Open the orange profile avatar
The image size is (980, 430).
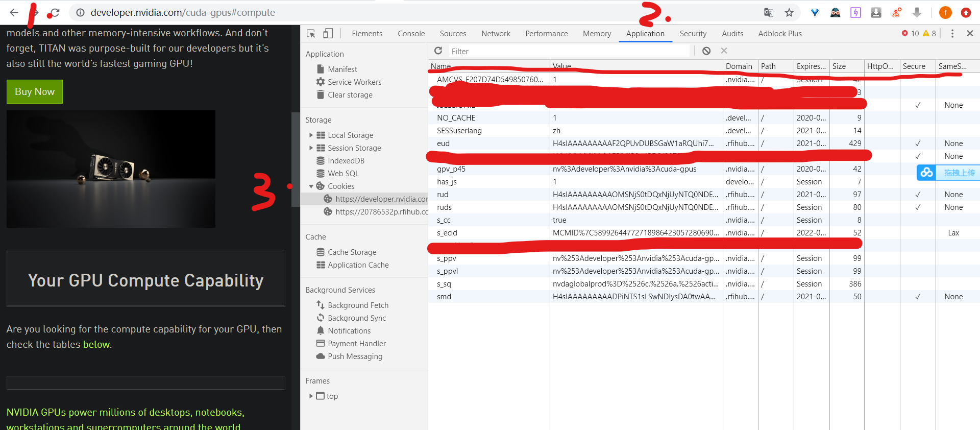[x=945, y=13]
